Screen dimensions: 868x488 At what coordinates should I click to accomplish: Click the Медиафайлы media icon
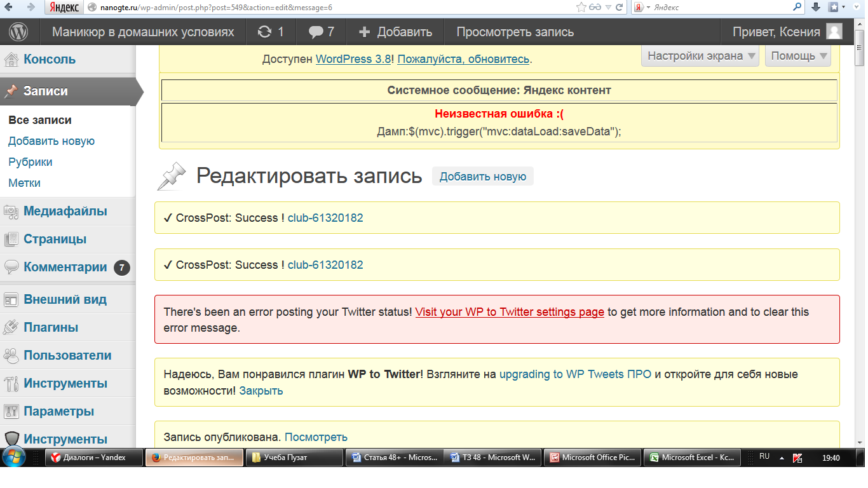tap(11, 212)
